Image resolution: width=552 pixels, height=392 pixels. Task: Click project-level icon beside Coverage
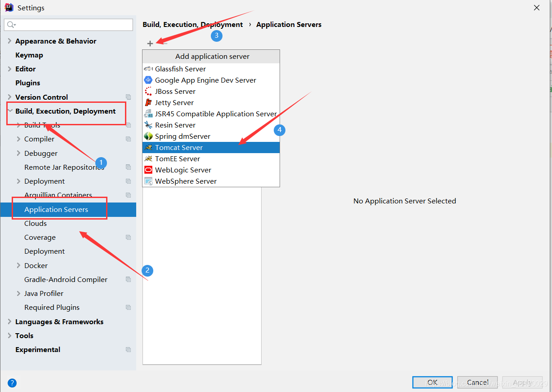(x=129, y=237)
